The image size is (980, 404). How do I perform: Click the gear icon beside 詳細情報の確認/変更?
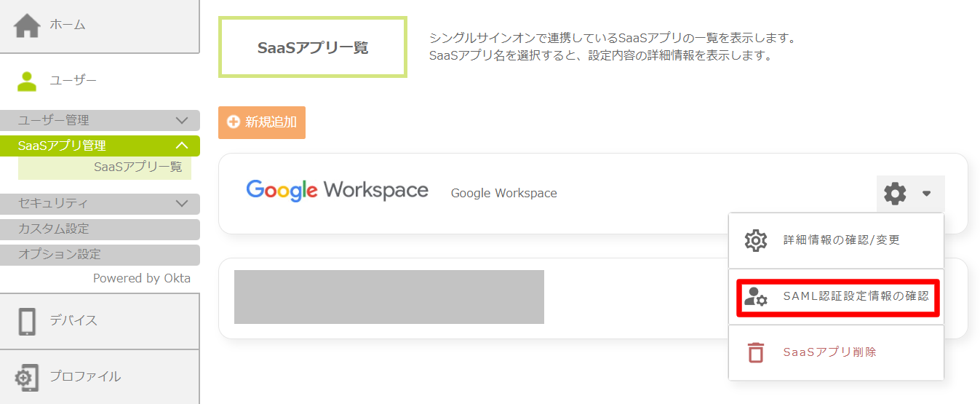[x=757, y=240]
